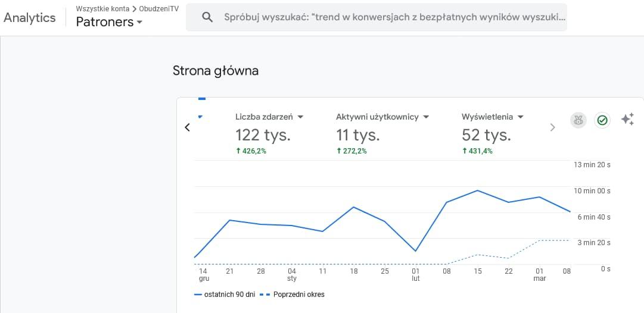644x313 pixels.
Task: Click into the search input field
Action: pyautogui.click(x=393, y=17)
